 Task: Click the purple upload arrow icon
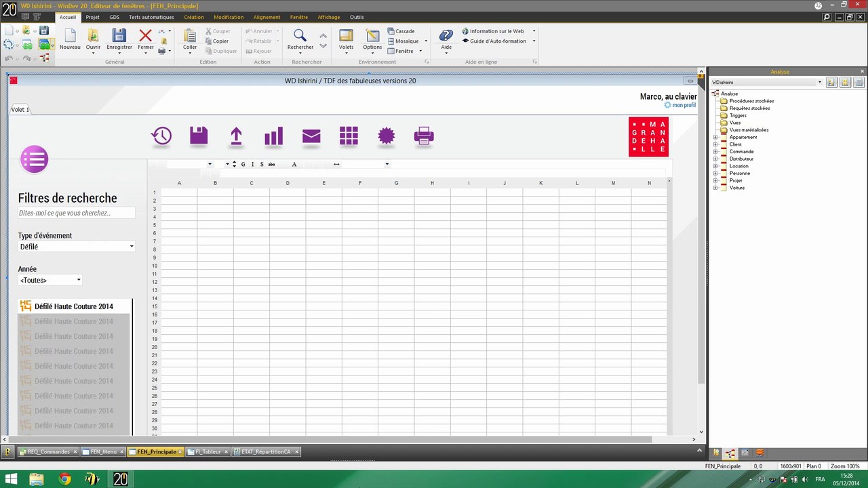coord(236,136)
